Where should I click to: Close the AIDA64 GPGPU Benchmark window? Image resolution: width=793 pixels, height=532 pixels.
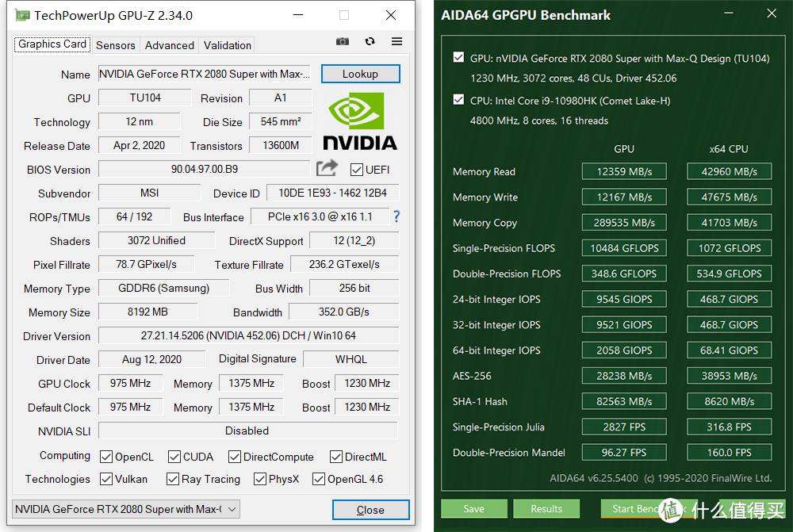[772, 13]
